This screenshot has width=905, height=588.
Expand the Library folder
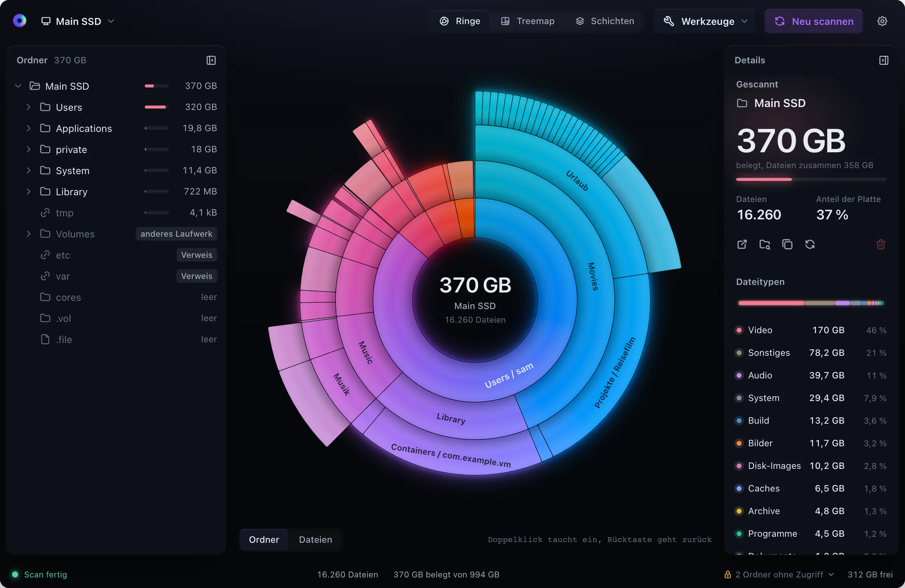tap(29, 191)
